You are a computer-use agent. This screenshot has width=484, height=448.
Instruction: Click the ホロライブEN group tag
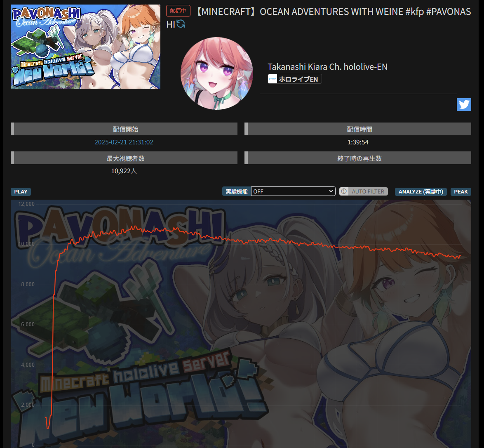295,79
